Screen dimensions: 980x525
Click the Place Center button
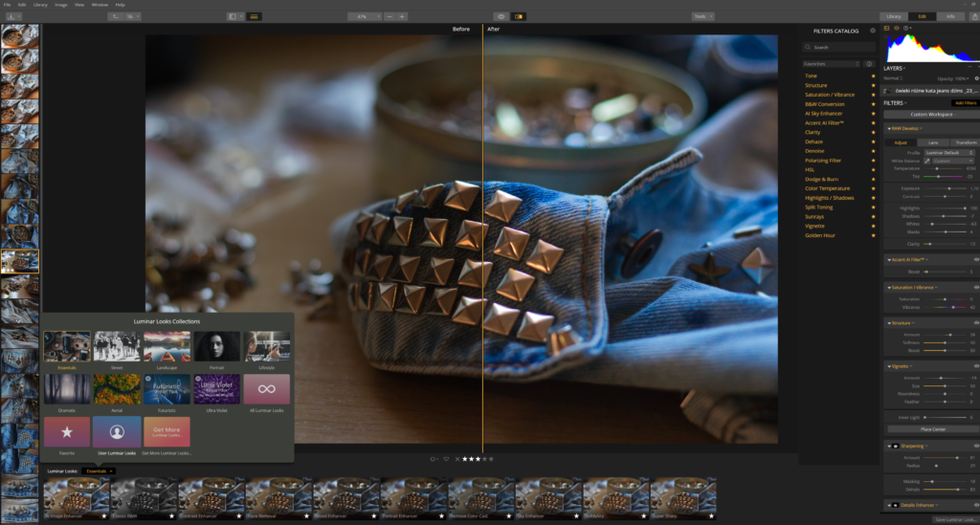click(x=932, y=429)
